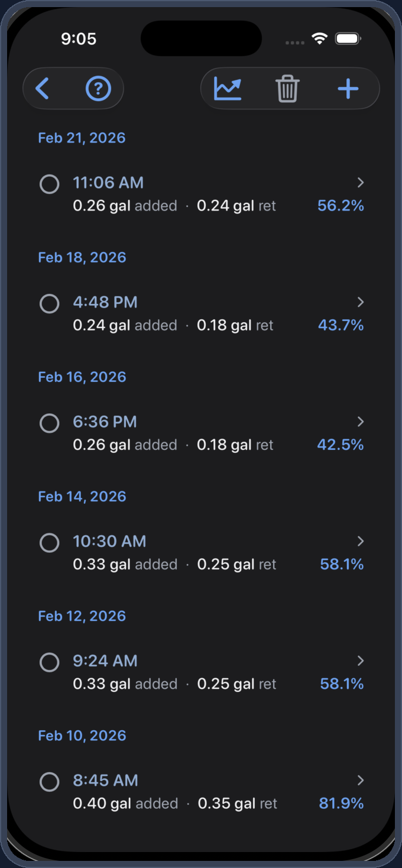Select the 11:06 AM entry circle
This screenshot has height=868, width=402.
click(49, 184)
